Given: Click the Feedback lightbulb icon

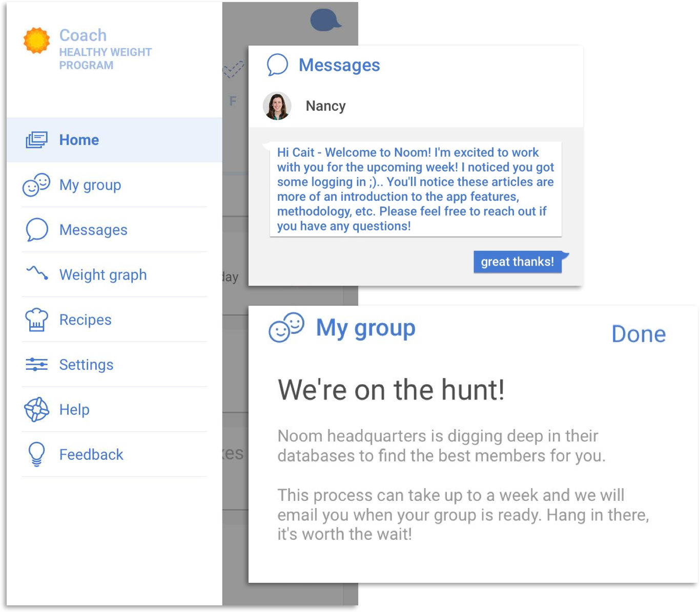Looking at the screenshot, I should pyautogui.click(x=36, y=454).
